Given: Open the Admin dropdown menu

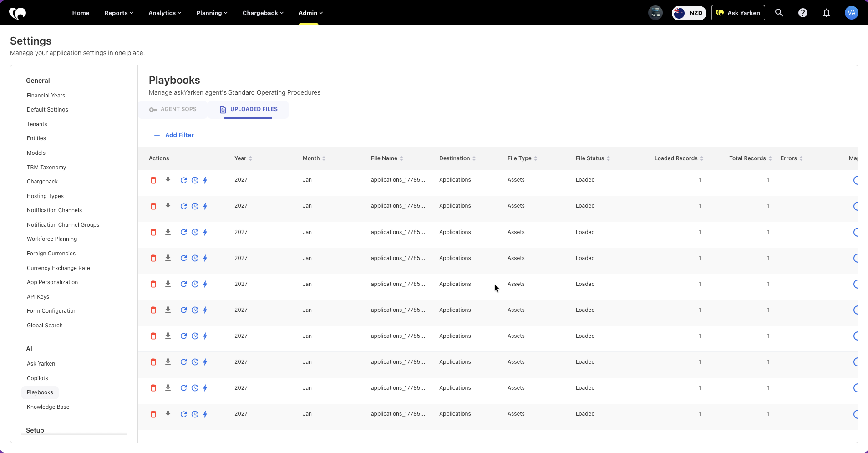Looking at the screenshot, I should click(310, 13).
